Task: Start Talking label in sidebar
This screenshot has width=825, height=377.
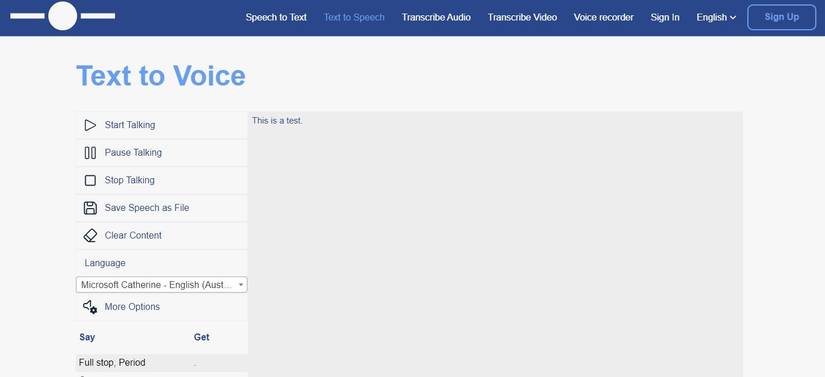Action: (x=130, y=125)
